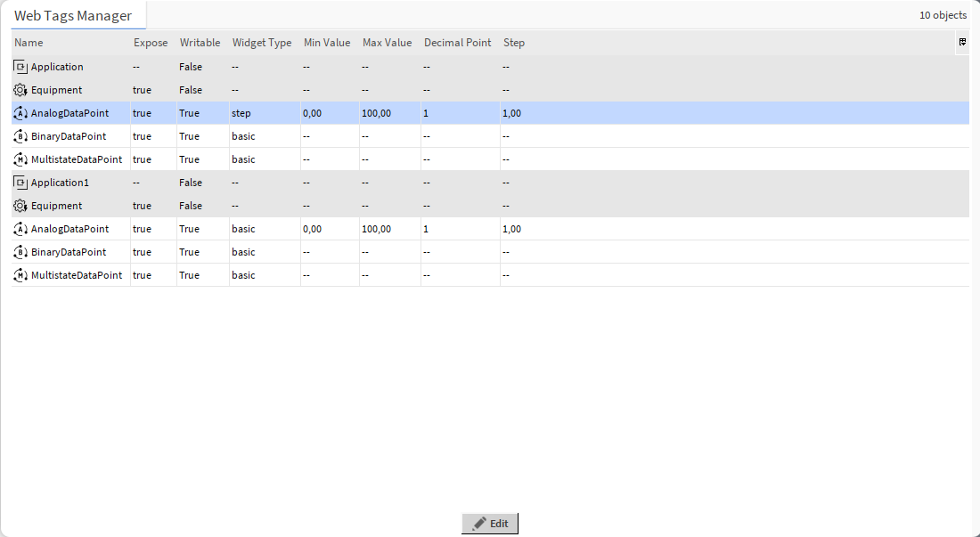Toggle the Writable False value for Application
The image size is (980, 537).
pyautogui.click(x=191, y=66)
